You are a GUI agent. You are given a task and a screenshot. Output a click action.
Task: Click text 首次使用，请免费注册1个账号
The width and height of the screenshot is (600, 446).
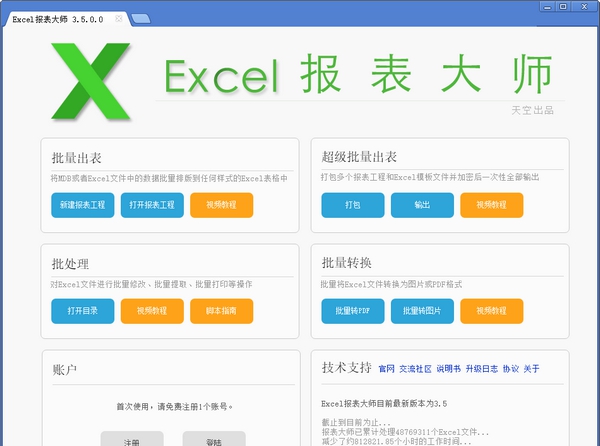(x=175, y=406)
